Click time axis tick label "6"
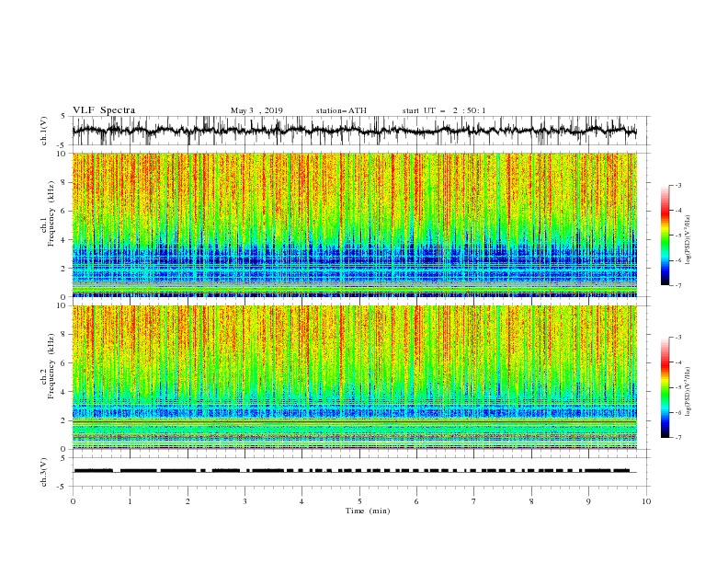Image resolution: width=728 pixels, height=563 pixels. tap(416, 501)
